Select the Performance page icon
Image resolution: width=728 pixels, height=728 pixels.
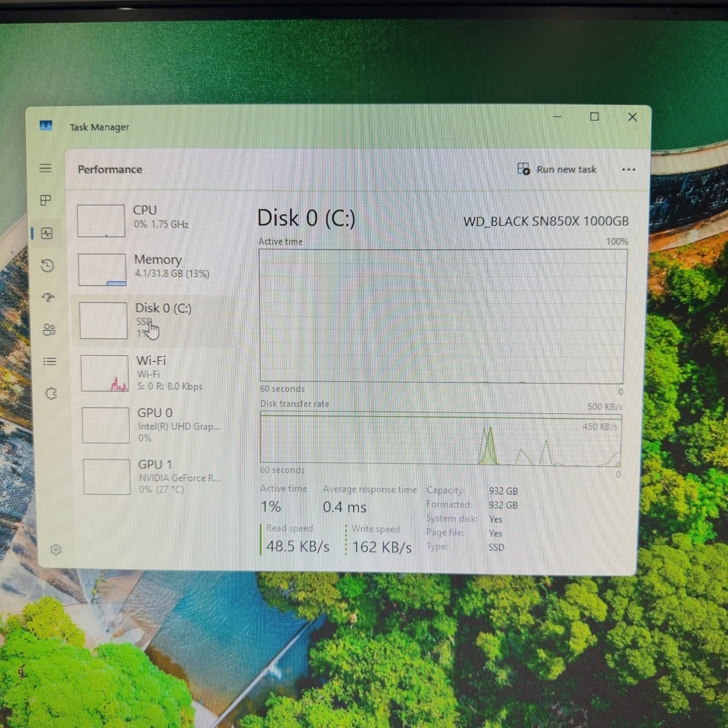[x=47, y=233]
